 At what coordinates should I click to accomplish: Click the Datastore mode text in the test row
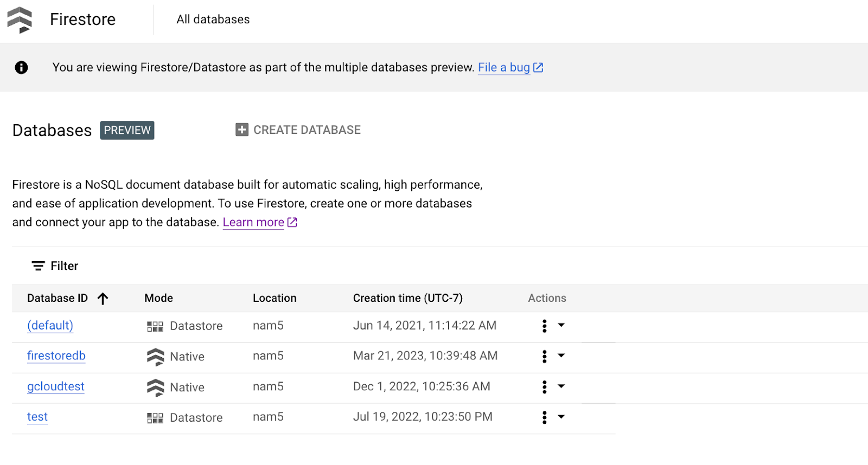pos(196,418)
